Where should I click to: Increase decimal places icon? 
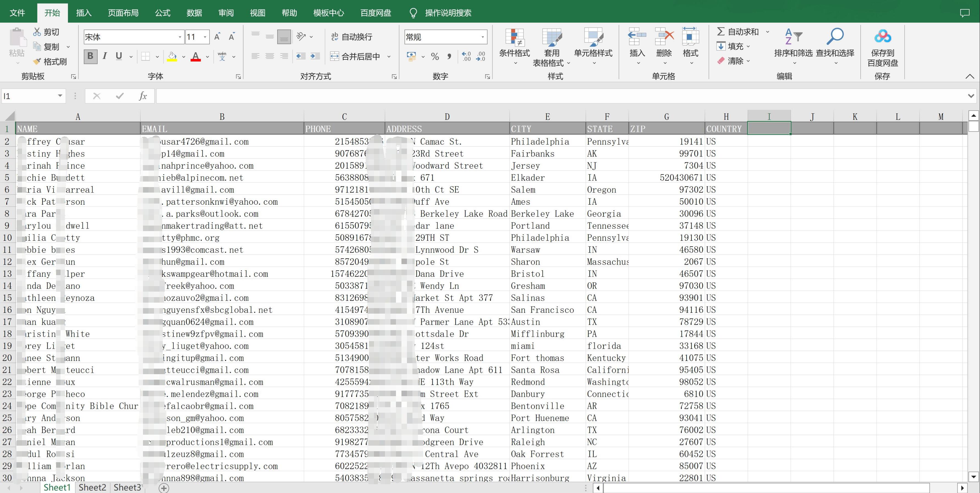pos(466,56)
